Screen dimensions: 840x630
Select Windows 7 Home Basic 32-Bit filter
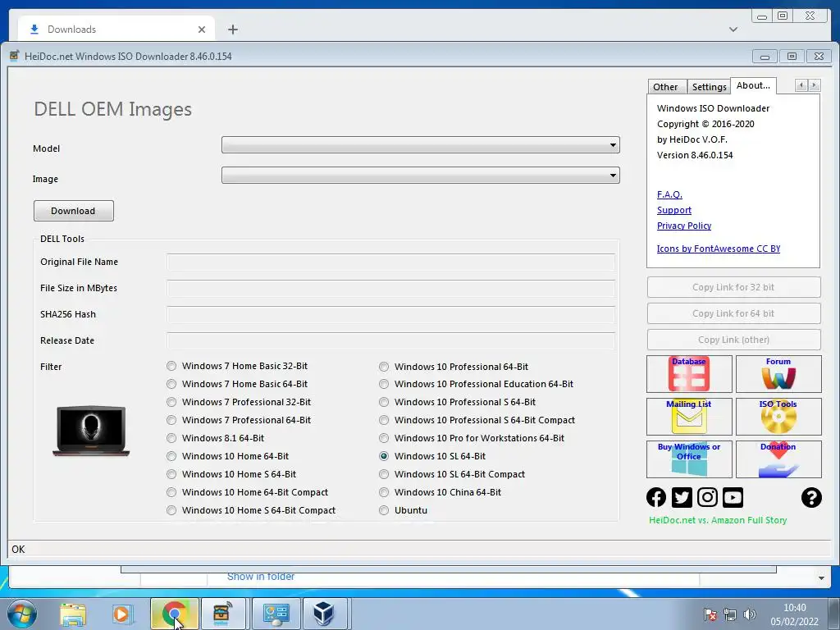171,366
